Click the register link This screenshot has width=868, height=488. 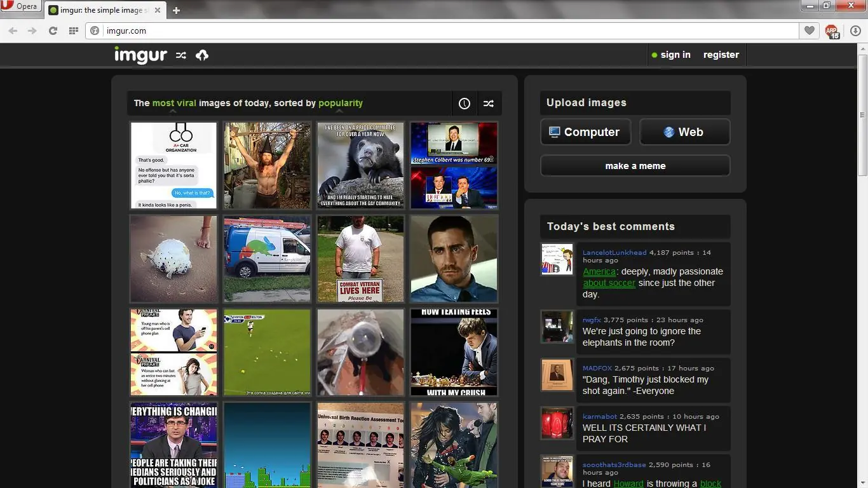pos(721,55)
